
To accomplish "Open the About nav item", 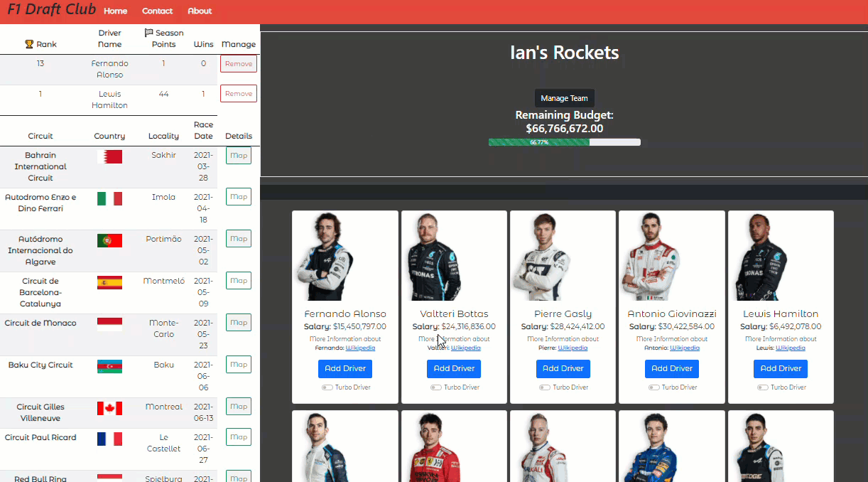I will [x=200, y=11].
